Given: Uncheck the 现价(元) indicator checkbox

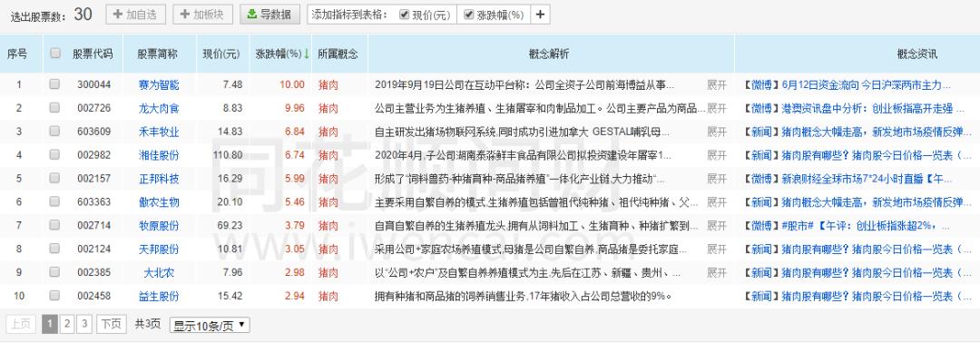Looking at the screenshot, I should pos(404,15).
